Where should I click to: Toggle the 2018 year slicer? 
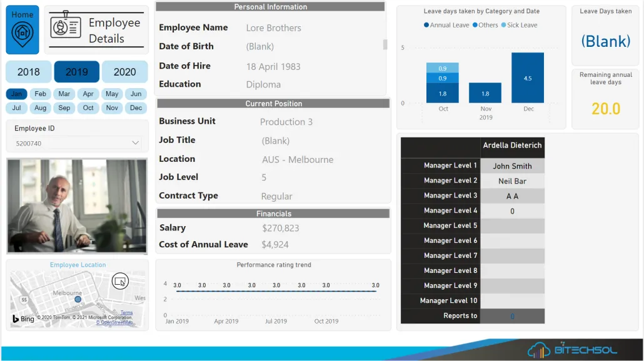(29, 72)
